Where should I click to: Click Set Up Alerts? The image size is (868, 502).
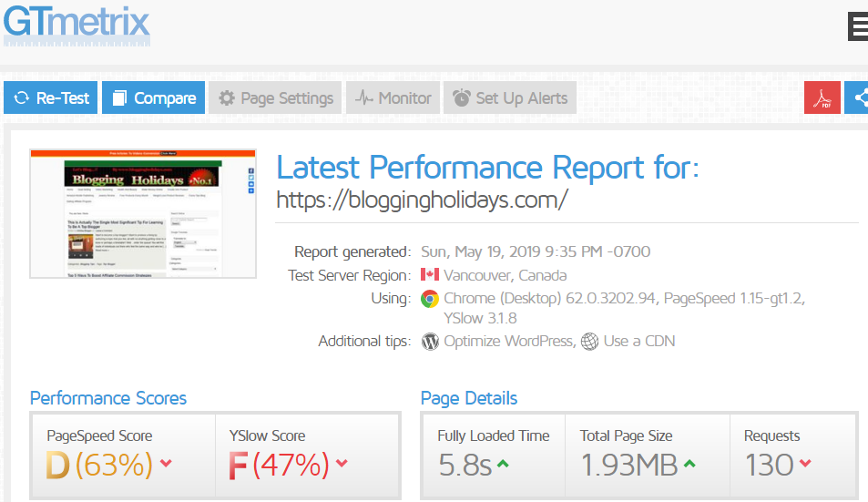[x=510, y=98]
